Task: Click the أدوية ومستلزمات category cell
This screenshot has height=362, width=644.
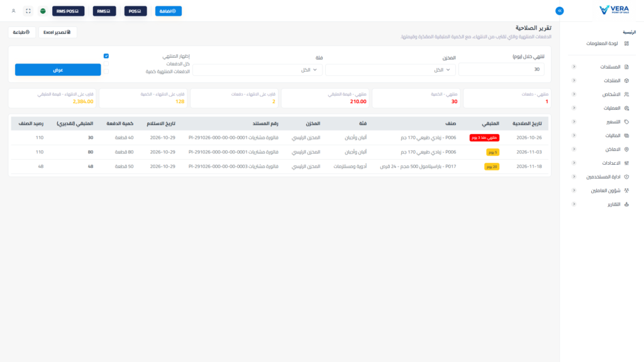Action: point(350,167)
